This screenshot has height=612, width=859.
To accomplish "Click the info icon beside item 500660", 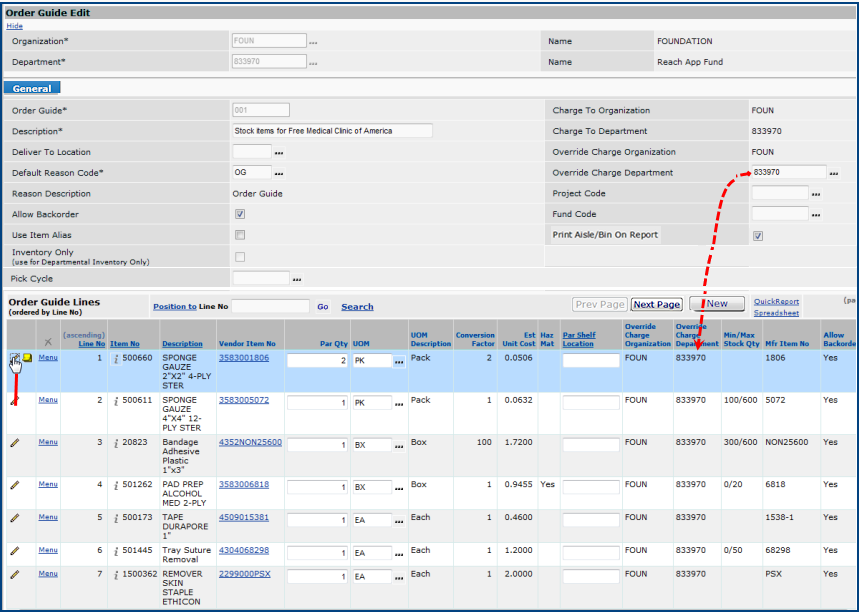I will [x=116, y=358].
